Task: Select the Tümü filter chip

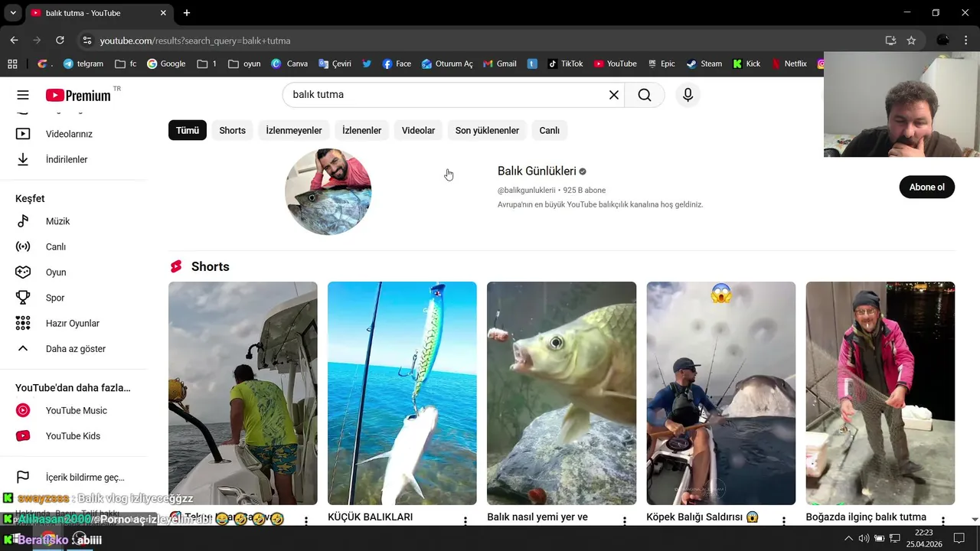Action: (188, 130)
